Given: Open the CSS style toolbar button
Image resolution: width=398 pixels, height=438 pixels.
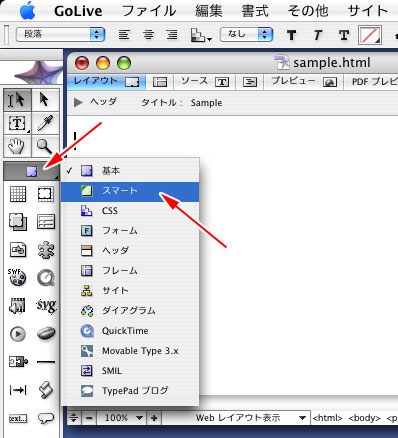Looking at the screenshot, I should 201,35.
